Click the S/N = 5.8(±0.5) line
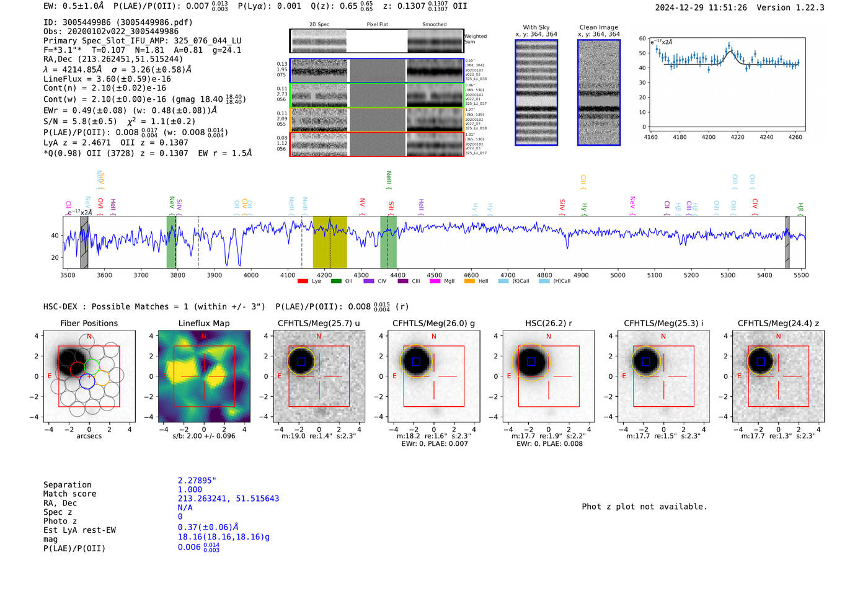Image resolution: width=868 pixels, height=591 pixels. pos(119,122)
